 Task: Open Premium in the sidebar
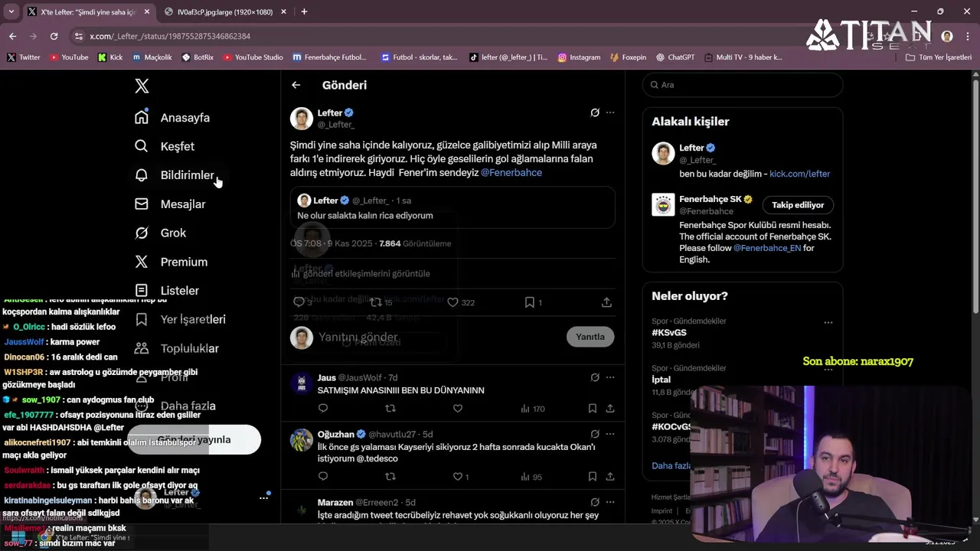click(x=171, y=262)
